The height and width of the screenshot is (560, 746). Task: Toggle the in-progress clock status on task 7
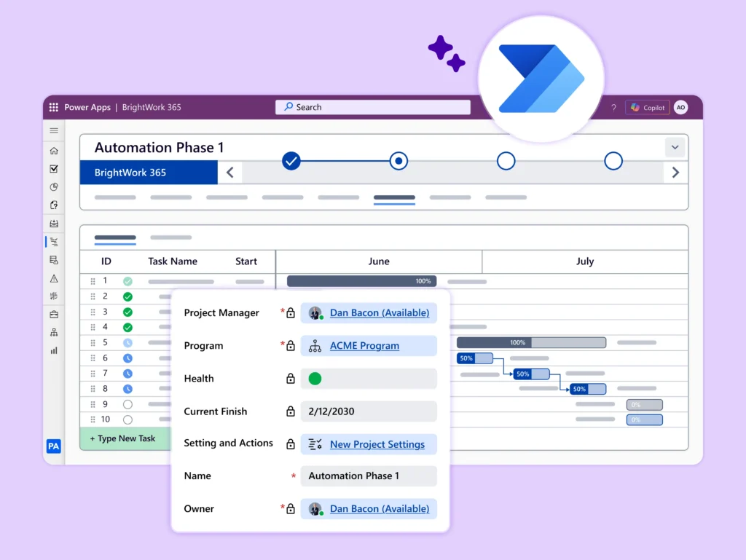[x=127, y=374]
